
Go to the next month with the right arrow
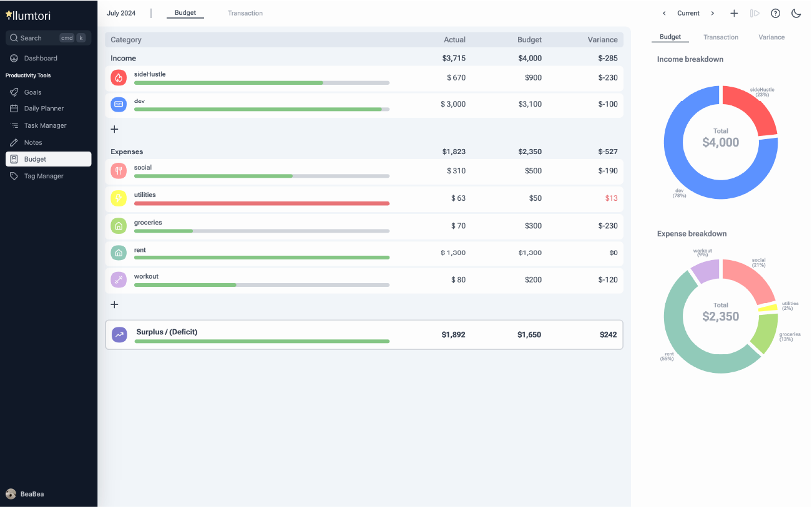tap(712, 13)
